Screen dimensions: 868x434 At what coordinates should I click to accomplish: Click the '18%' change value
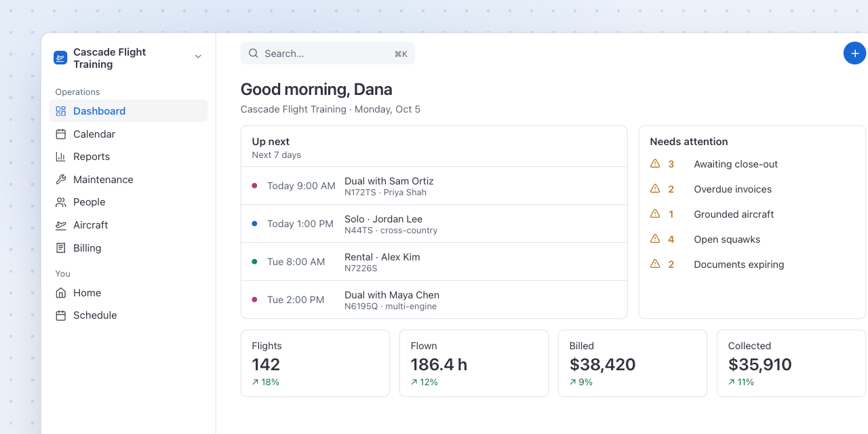271,382
